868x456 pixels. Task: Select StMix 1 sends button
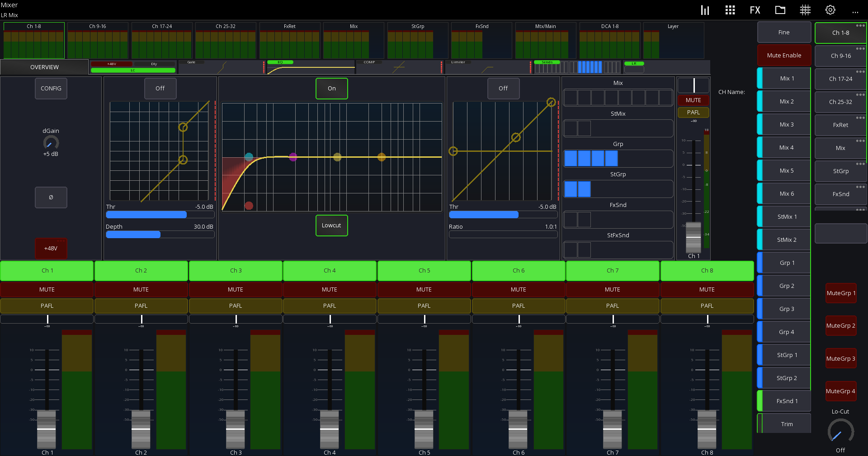tap(784, 217)
